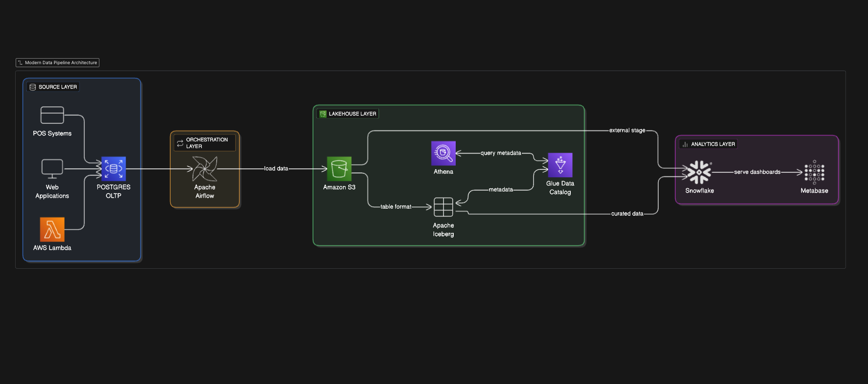Click the 'load data' connector label
Screen dimensions: 868x384
[x=276, y=169]
